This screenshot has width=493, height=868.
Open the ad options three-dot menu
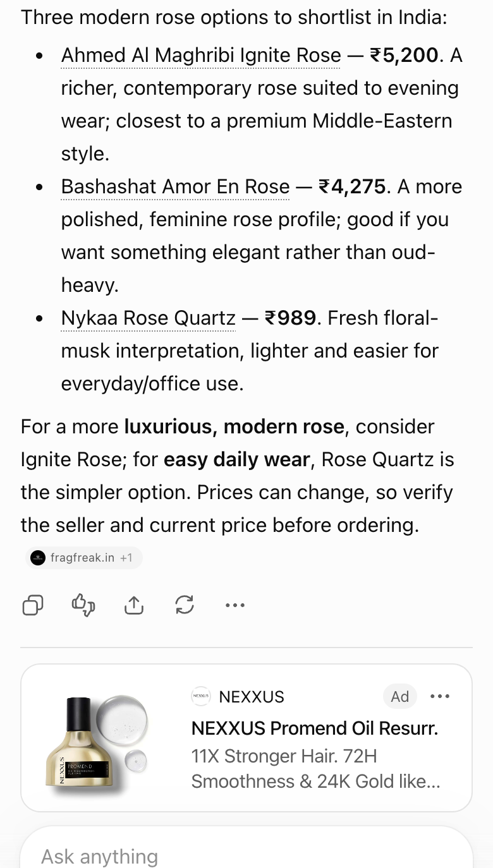coord(440,696)
